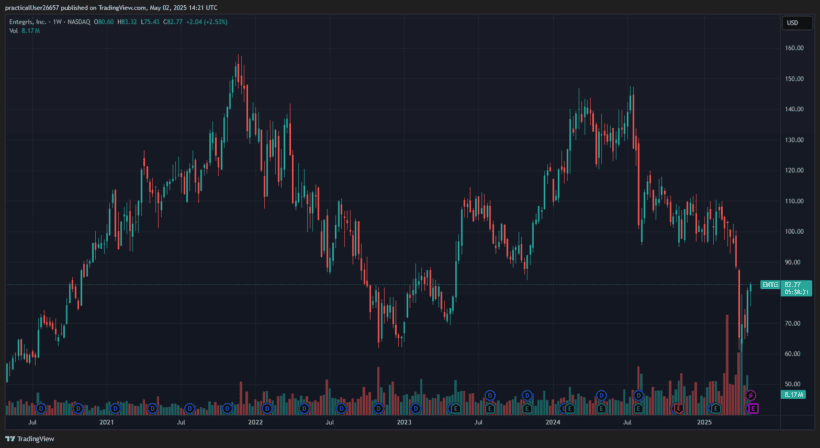Viewport: 820px width, 448px height.
Task: Open the USD currency selector
Action: 793,23
